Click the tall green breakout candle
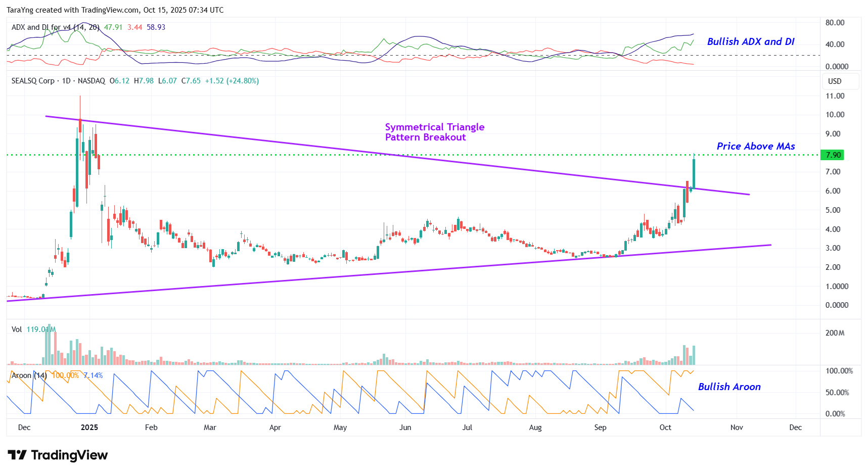Screen dimensions: 868x474 point(694,174)
